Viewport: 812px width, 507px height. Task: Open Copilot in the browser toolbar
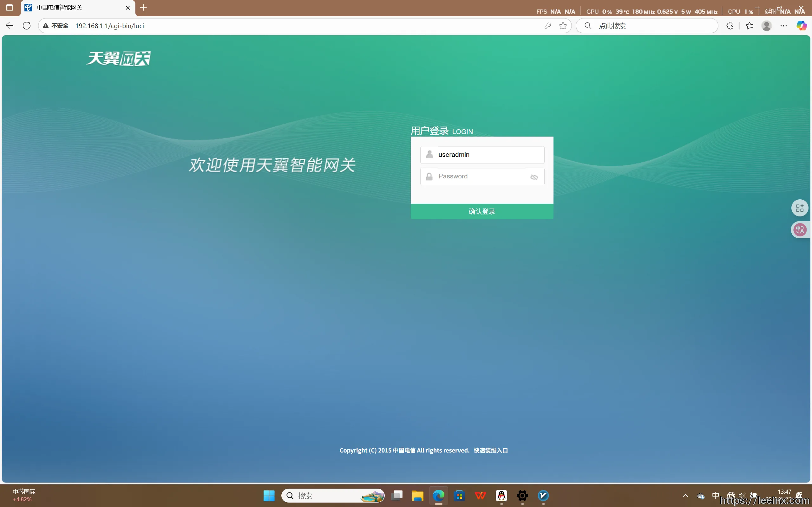(x=802, y=25)
